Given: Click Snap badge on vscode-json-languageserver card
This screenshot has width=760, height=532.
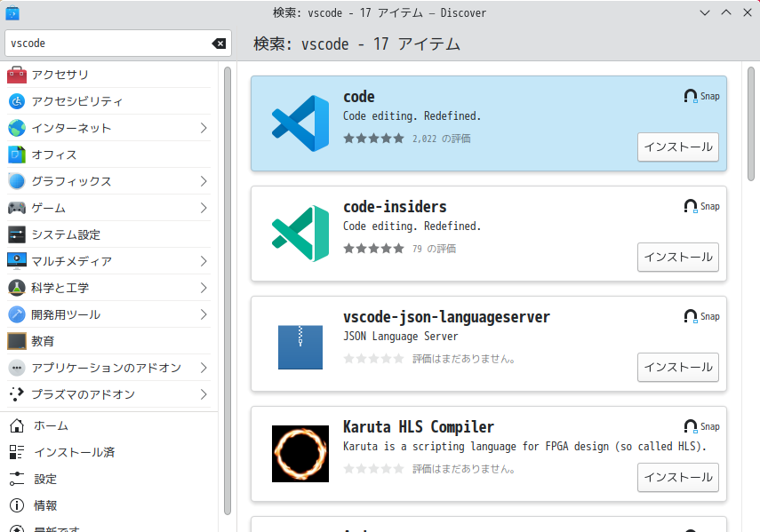Looking at the screenshot, I should [x=701, y=316].
